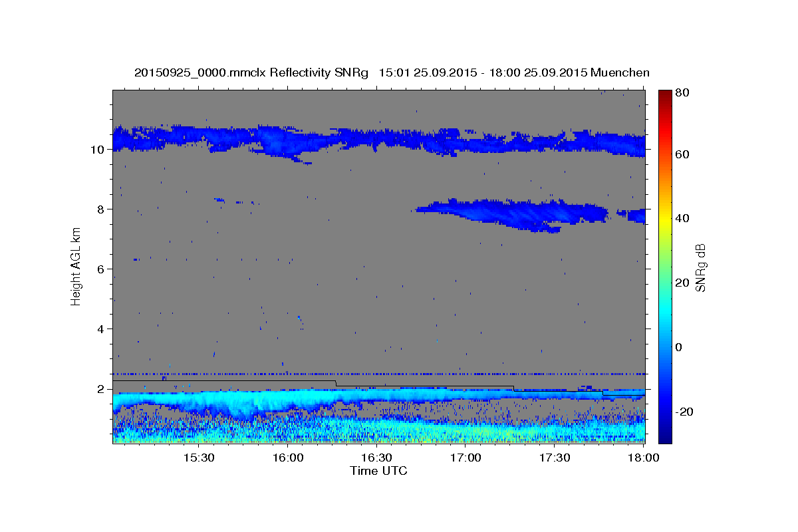
Task: Click the height label 4
Action: coord(102,329)
